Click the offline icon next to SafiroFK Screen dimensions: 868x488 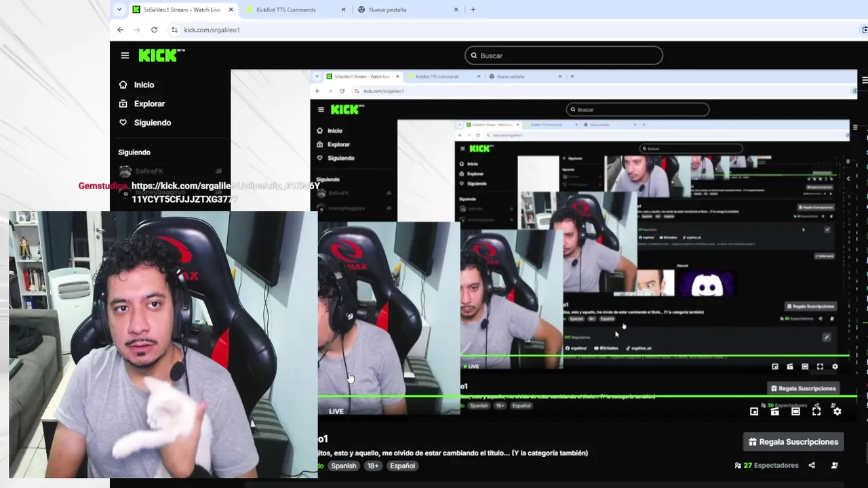[218, 171]
